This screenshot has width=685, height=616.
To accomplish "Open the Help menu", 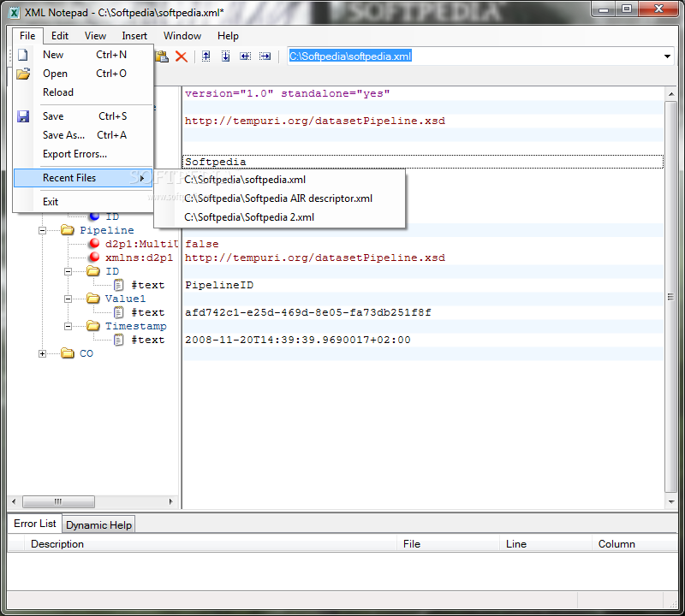I will (228, 36).
